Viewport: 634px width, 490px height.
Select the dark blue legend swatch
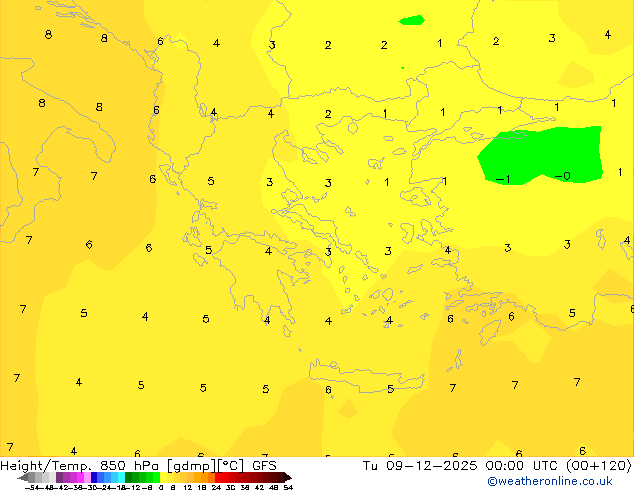pos(94,477)
